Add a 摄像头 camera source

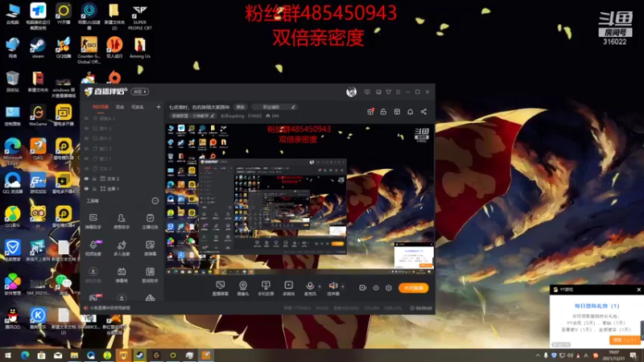[243, 288]
